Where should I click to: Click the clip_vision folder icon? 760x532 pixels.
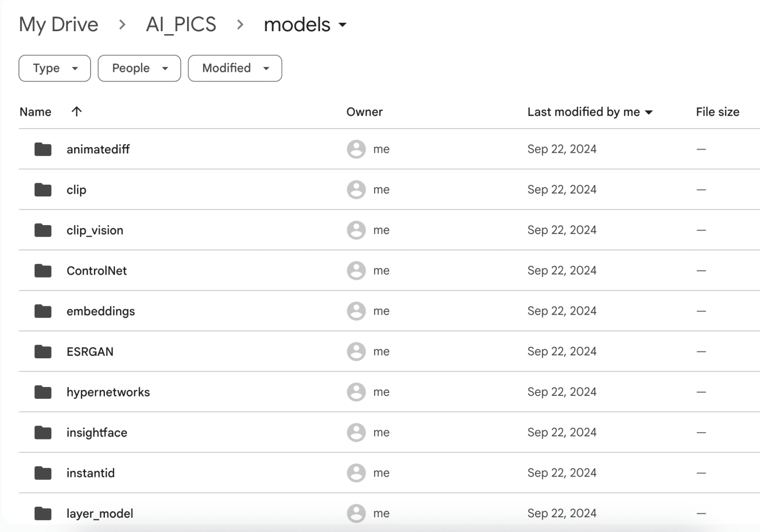point(43,230)
